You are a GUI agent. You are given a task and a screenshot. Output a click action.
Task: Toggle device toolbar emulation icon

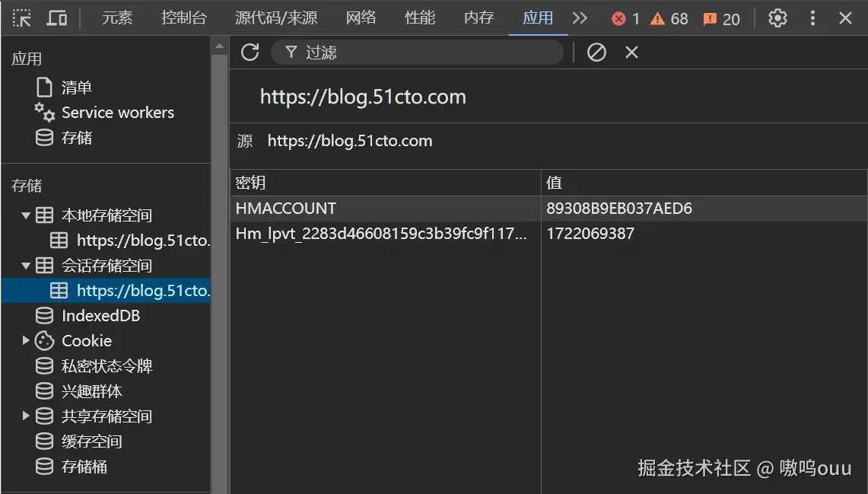[56, 18]
